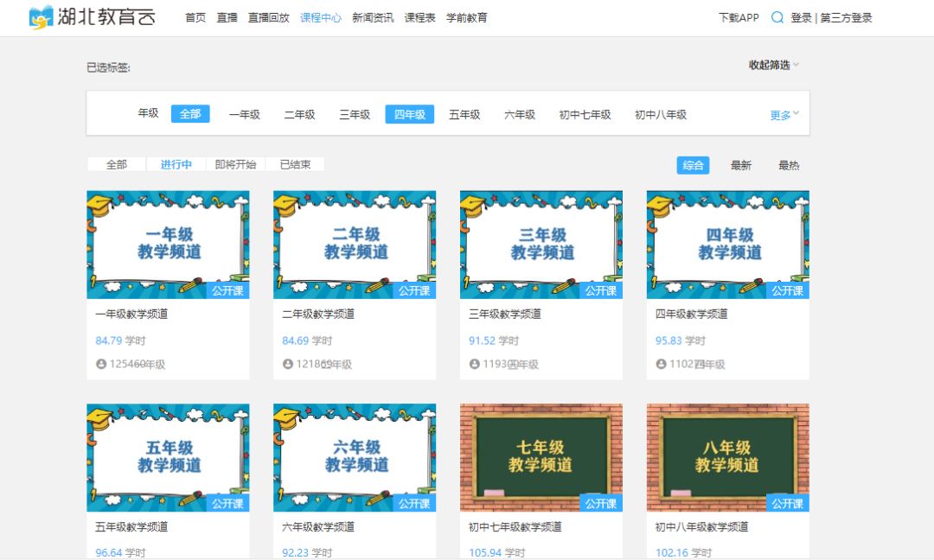The image size is (934, 560).
Task: Open 三年级教学频道 thumbnail
Action: pos(541,245)
